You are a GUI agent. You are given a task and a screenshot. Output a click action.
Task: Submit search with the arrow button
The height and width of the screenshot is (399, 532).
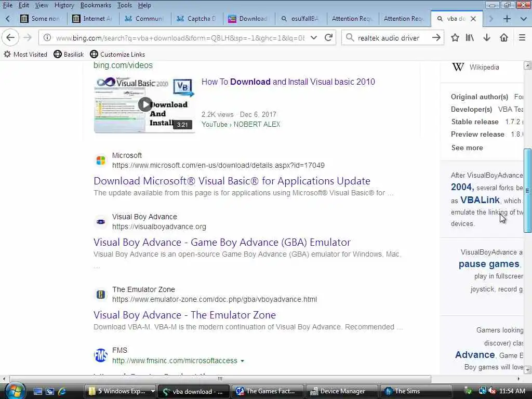tap(436, 37)
